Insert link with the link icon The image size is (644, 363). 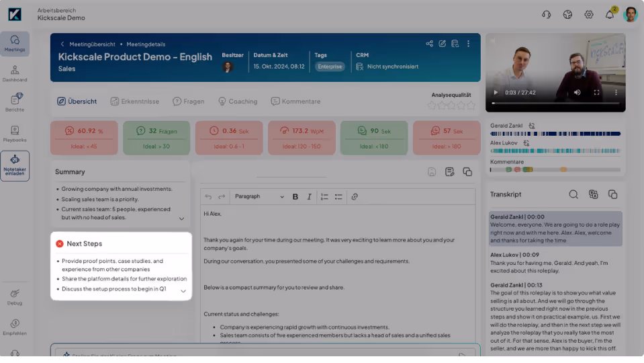[355, 197]
